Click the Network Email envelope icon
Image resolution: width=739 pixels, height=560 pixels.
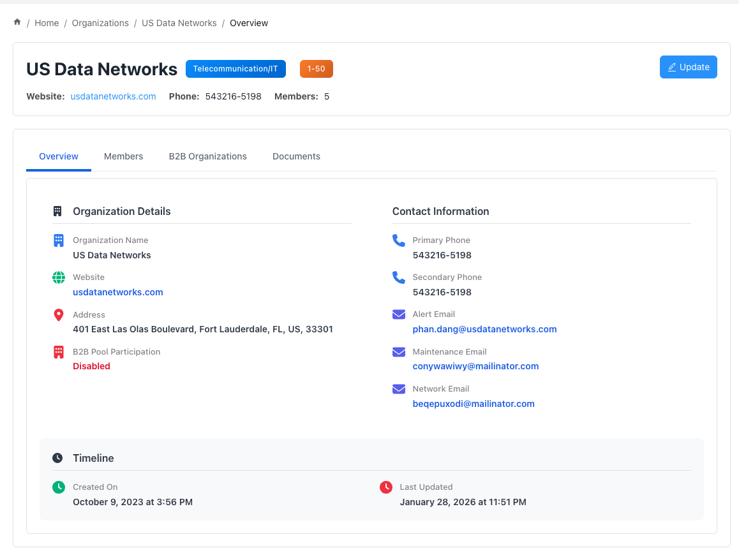click(x=399, y=389)
